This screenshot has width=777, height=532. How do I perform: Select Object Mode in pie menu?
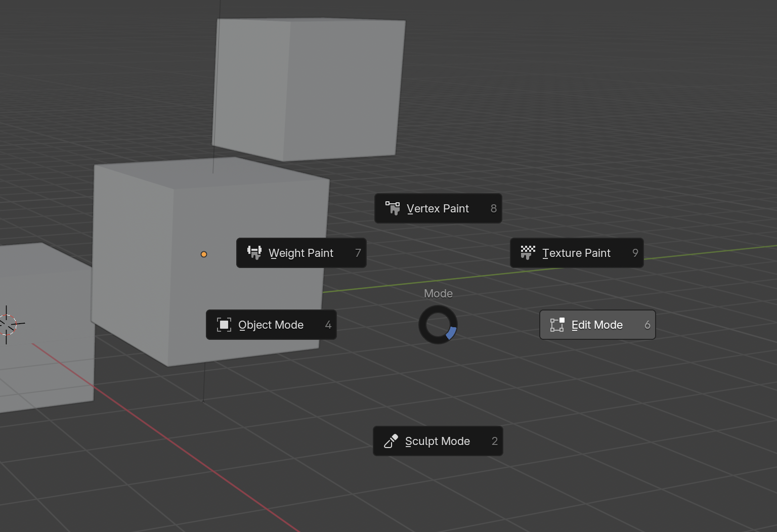[x=271, y=325]
